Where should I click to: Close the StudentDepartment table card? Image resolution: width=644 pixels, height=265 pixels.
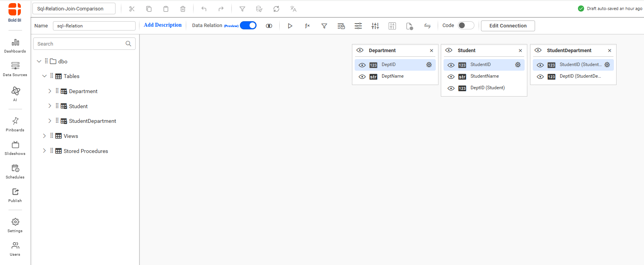(609, 51)
